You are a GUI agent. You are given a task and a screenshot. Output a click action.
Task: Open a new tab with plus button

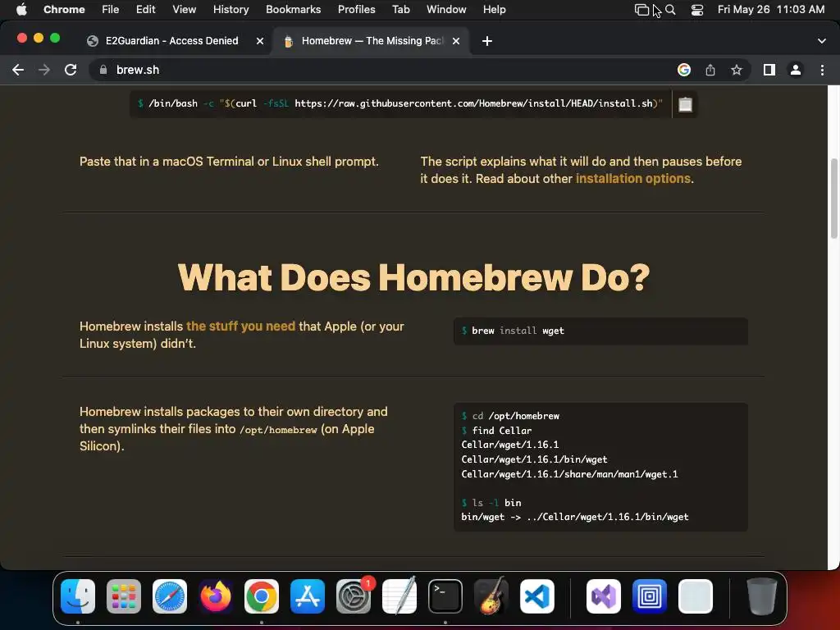click(x=487, y=41)
